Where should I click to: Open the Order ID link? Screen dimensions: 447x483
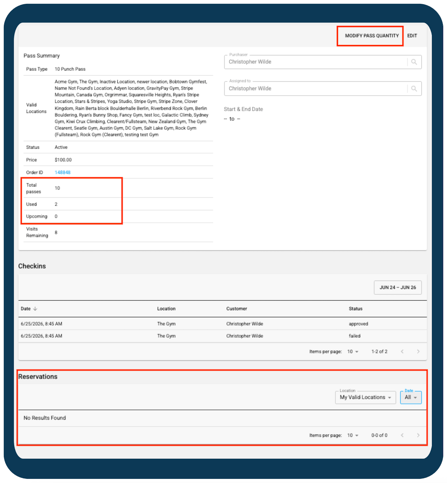pyautogui.click(x=62, y=172)
